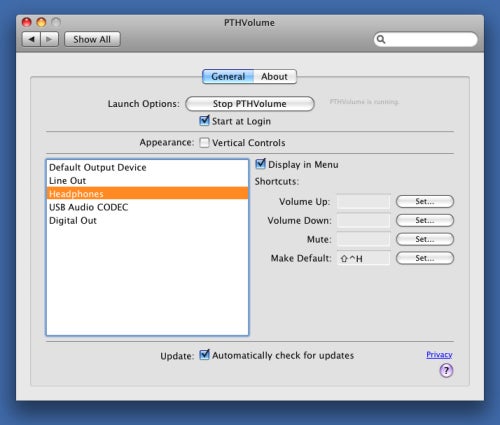
Task: Go back with the left arrow button
Action: (x=31, y=39)
